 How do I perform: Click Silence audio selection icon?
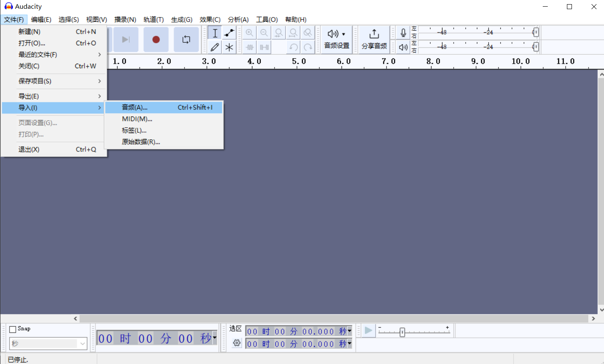(x=264, y=47)
